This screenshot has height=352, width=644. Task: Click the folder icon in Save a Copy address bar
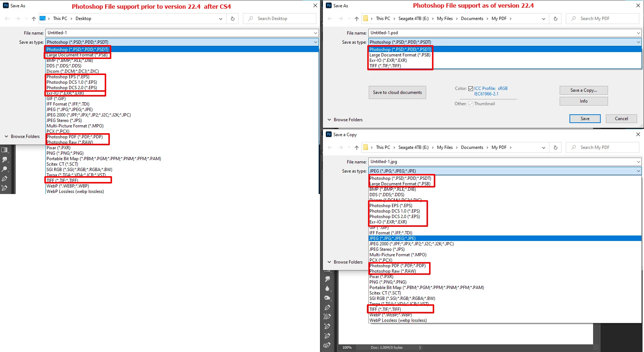366,147
